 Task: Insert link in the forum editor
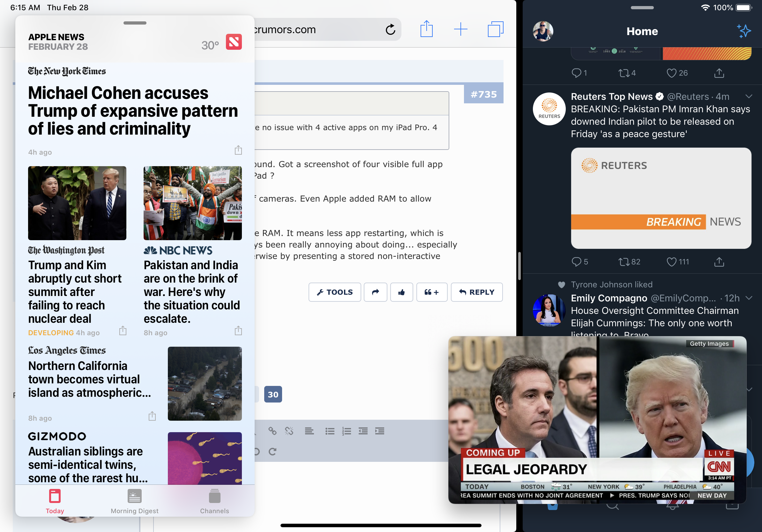pyautogui.click(x=273, y=431)
